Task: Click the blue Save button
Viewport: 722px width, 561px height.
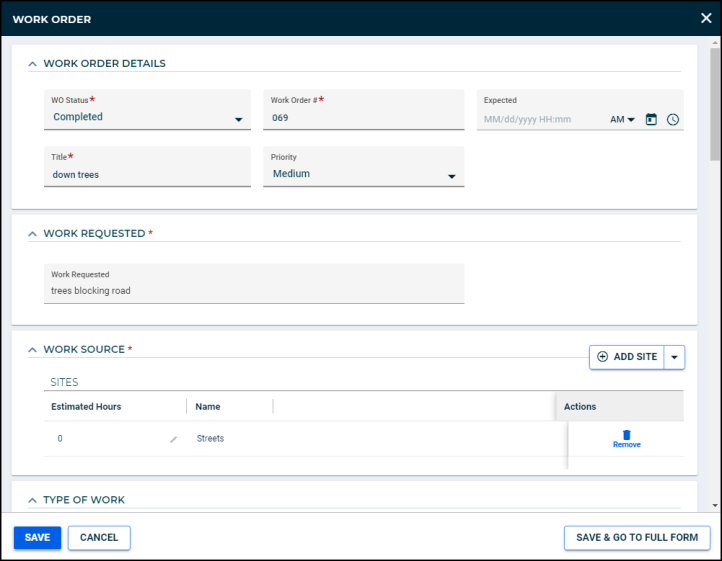Action: (37, 538)
